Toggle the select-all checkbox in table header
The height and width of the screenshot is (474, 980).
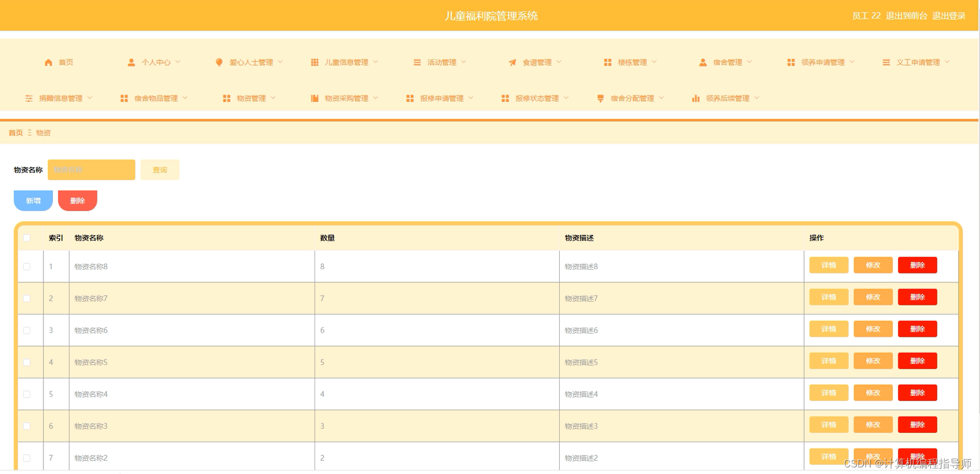click(x=26, y=238)
